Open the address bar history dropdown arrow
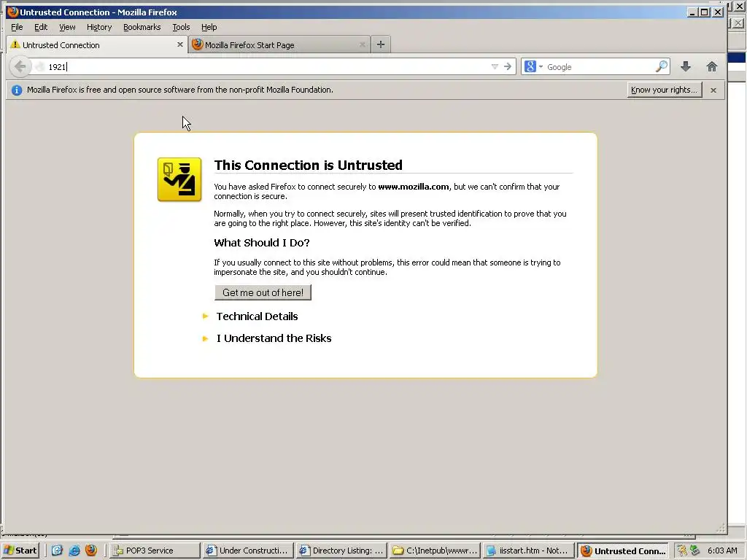Viewport: 747px width, 560px height. pos(495,66)
